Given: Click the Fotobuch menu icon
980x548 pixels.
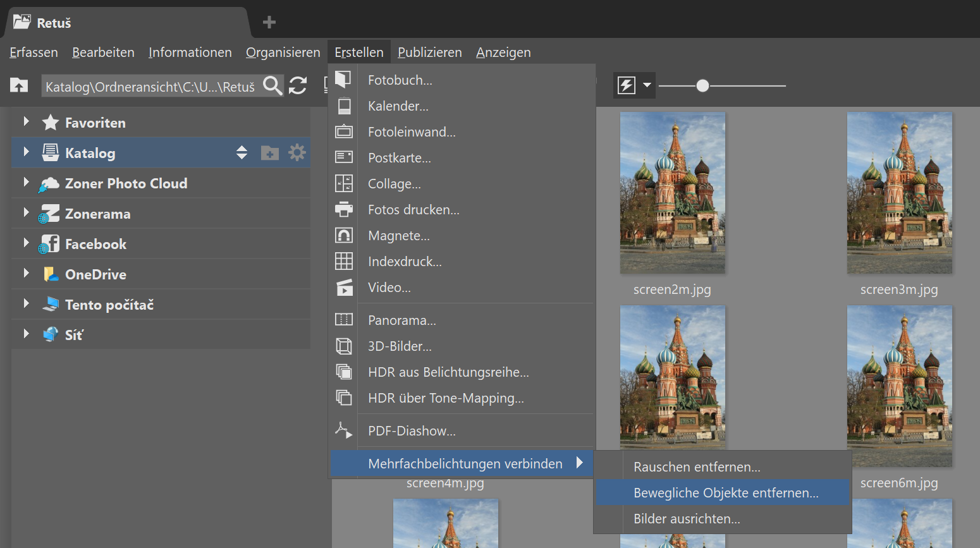Looking at the screenshot, I should click(x=343, y=80).
